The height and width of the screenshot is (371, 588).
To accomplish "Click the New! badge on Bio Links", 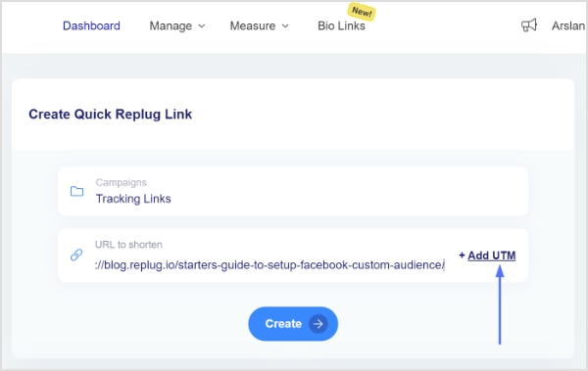I will pyautogui.click(x=362, y=12).
